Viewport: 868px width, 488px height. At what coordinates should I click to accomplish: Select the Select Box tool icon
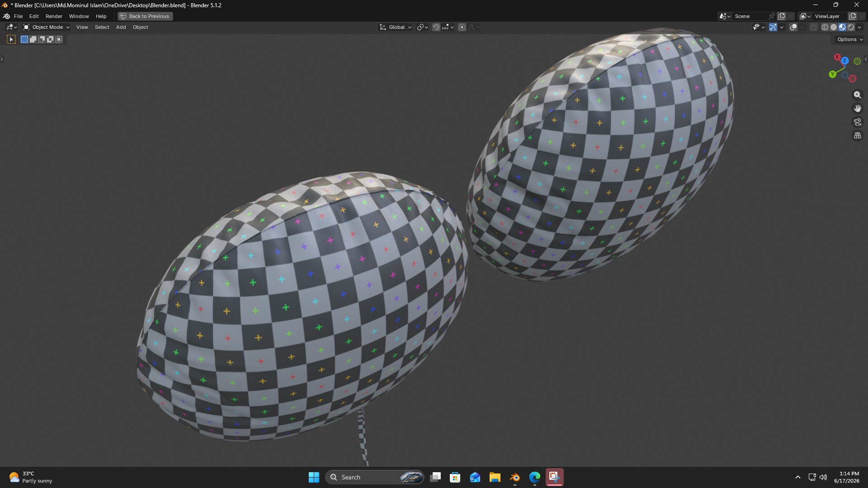pos(11,39)
